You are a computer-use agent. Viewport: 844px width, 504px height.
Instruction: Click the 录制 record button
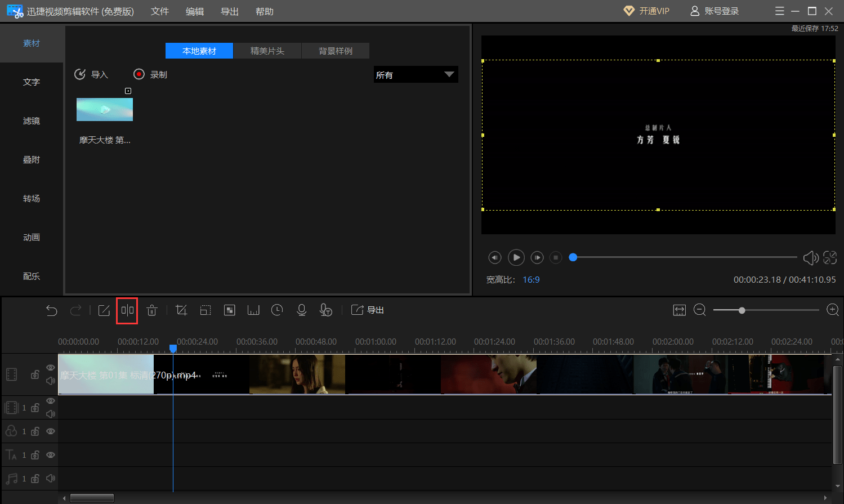[x=150, y=74]
